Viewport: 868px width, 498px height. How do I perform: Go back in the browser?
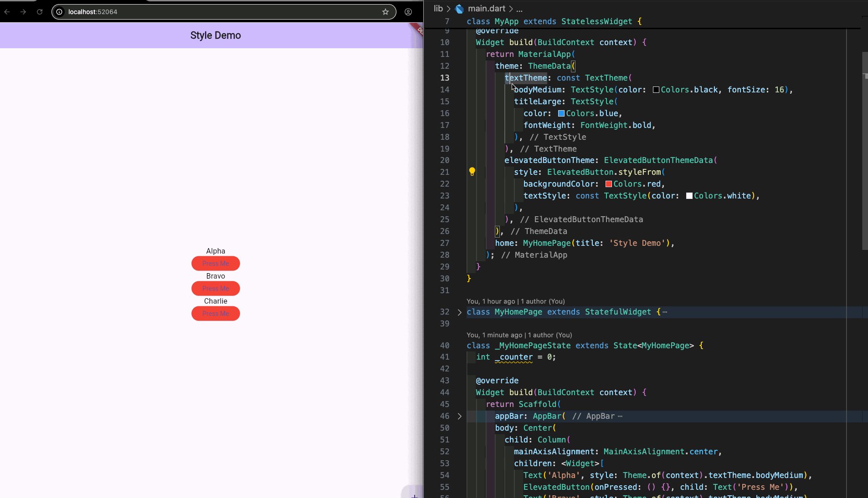pos(7,12)
